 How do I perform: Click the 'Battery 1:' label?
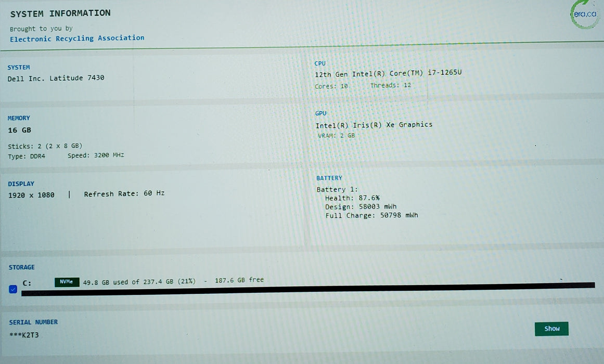[x=337, y=189]
